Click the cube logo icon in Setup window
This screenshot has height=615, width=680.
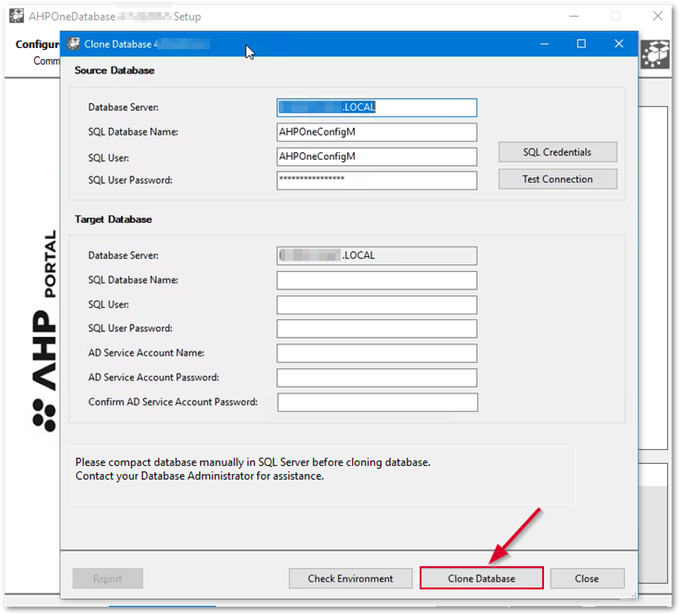(655, 54)
